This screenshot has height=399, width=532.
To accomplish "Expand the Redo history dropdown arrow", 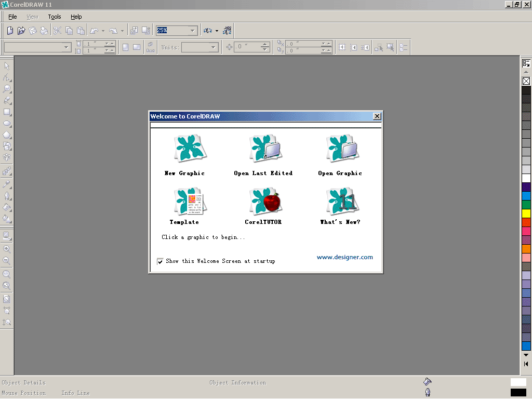I will pyautogui.click(x=123, y=31).
